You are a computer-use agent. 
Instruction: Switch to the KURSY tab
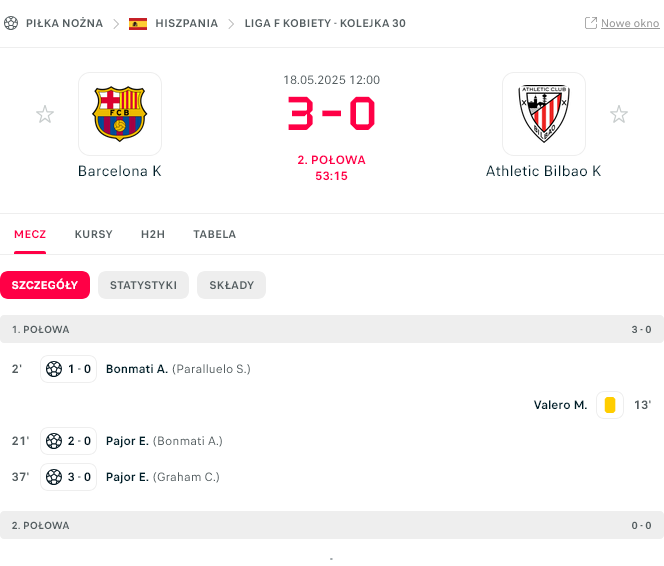coord(93,235)
